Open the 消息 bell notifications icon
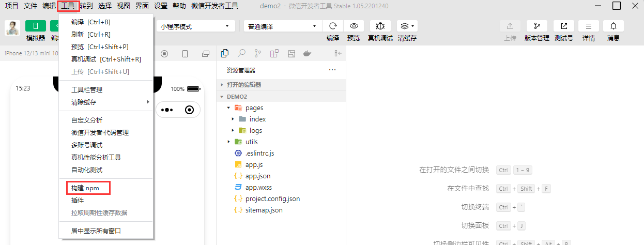 coord(614,26)
